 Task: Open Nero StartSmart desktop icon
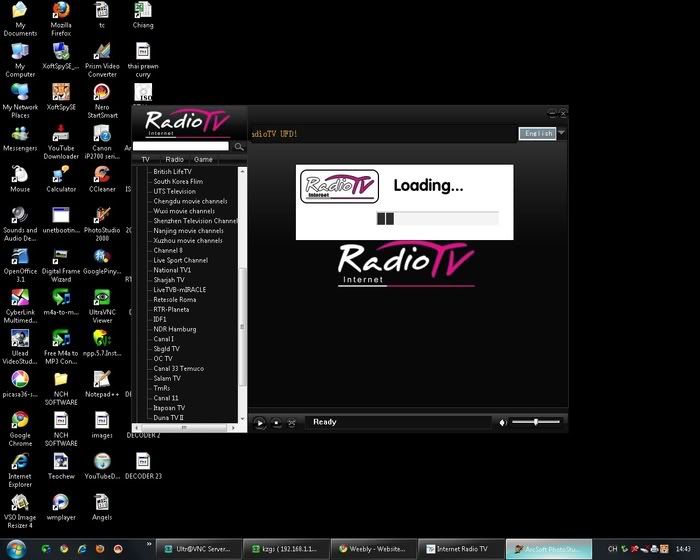pyautogui.click(x=102, y=101)
